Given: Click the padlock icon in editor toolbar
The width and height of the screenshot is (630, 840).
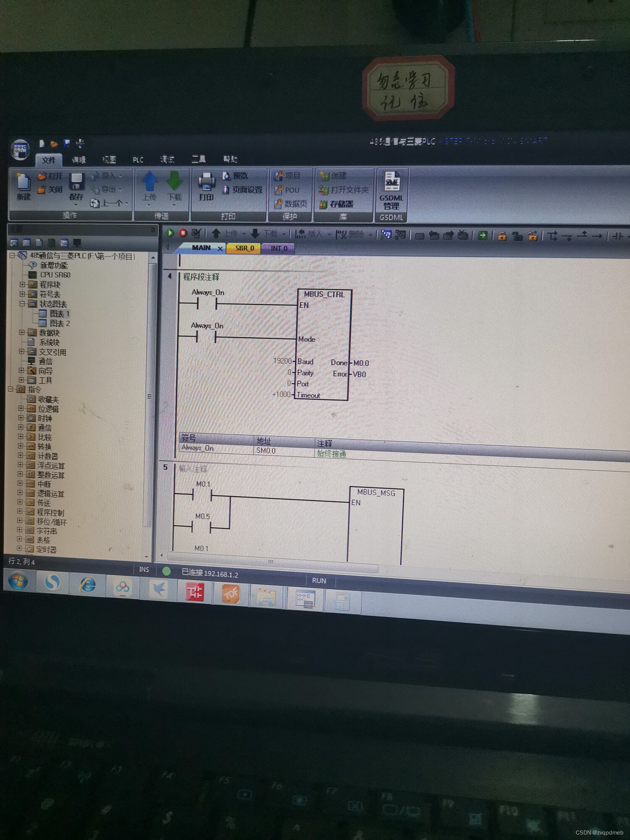Looking at the screenshot, I should [502, 236].
